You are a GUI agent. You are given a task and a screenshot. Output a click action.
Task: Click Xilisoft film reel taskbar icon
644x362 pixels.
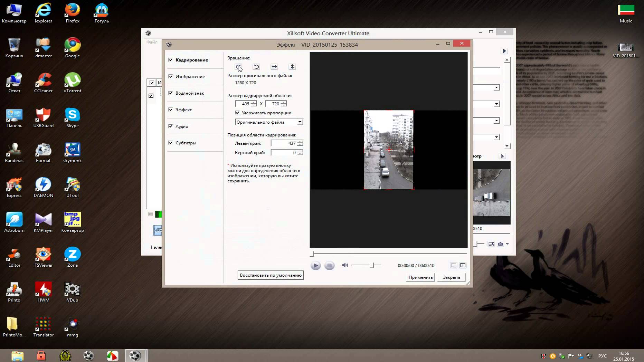click(x=135, y=355)
